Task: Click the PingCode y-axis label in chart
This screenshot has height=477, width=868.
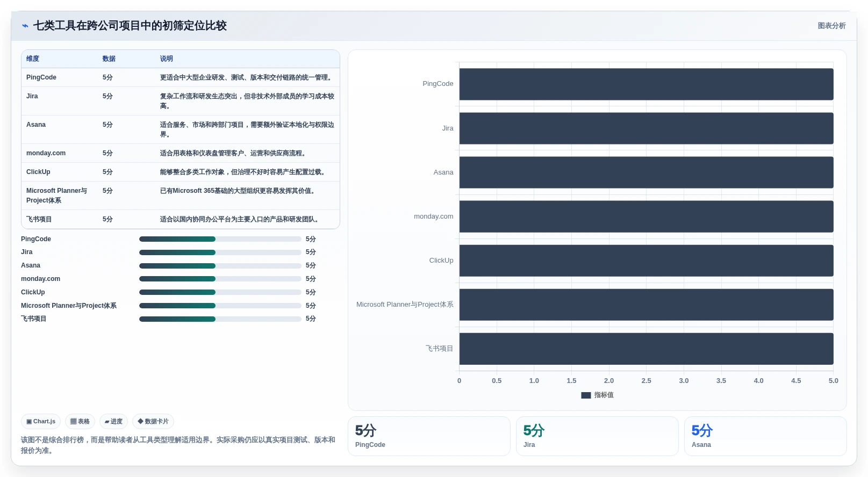Action: point(438,84)
